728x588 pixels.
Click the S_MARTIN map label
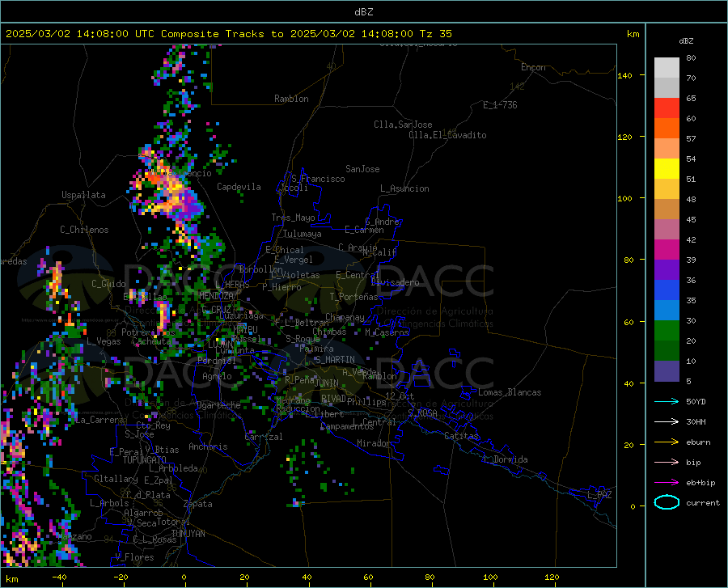335,360
